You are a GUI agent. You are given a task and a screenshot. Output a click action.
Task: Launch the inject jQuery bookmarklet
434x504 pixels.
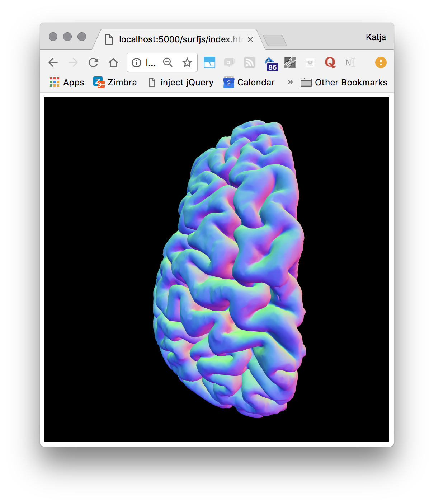(x=180, y=82)
